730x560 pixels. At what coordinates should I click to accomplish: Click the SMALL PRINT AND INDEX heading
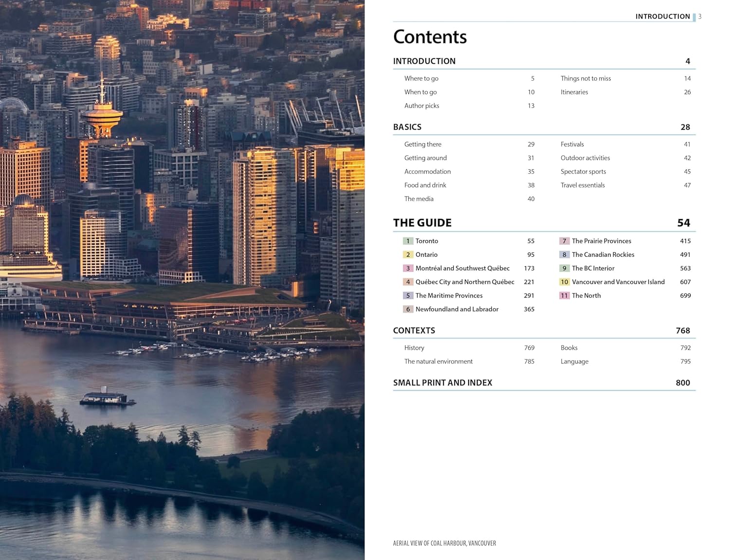click(x=442, y=383)
